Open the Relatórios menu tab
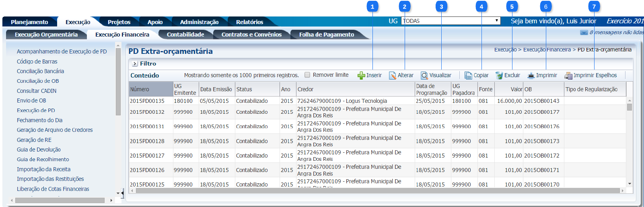This screenshot has height=207, width=644. [x=249, y=22]
